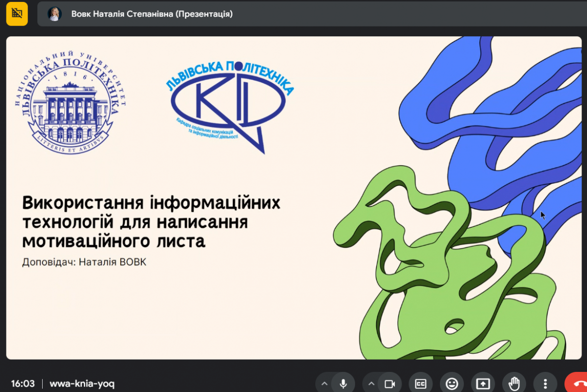
Task: Open the emoji reactions panel
Action: tap(451, 383)
